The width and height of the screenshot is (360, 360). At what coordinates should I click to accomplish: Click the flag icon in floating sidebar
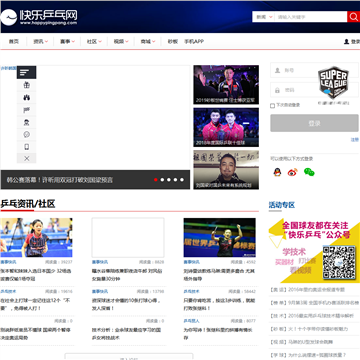click(x=27, y=110)
